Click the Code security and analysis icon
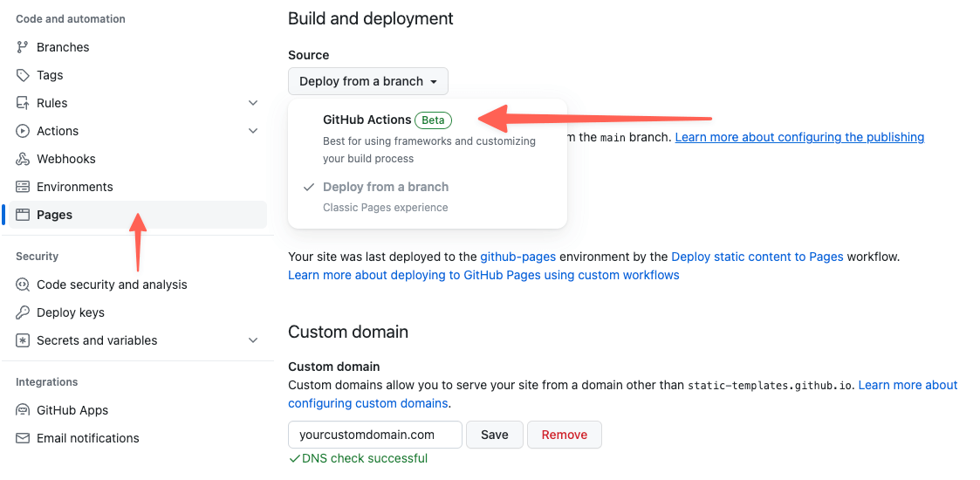This screenshot has width=980, height=480. point(23,285)
